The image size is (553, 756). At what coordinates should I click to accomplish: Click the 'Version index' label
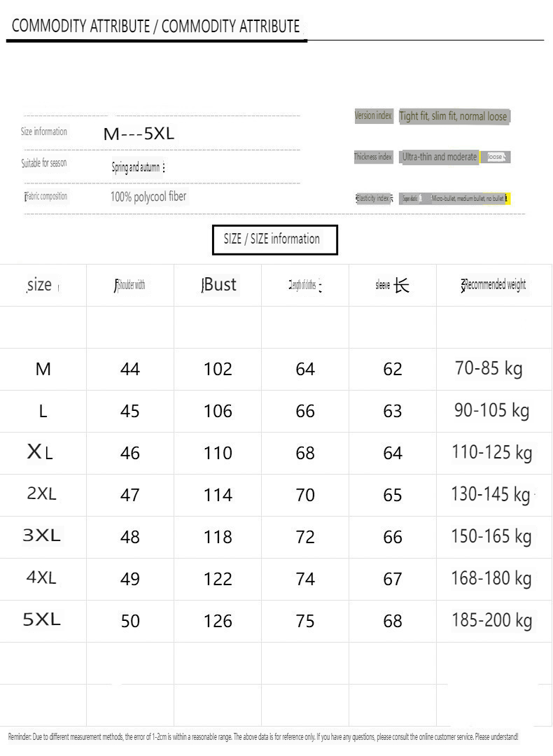373,116
